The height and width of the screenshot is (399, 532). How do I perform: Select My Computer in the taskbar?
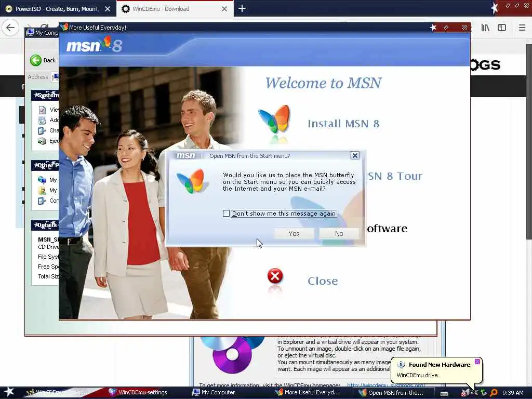(x=218, y=392)
